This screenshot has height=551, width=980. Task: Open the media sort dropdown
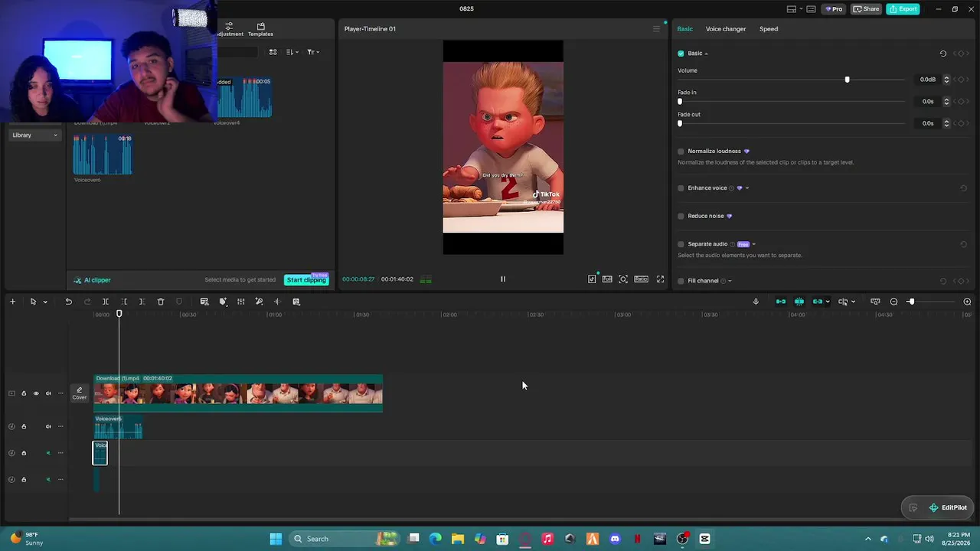292,52
